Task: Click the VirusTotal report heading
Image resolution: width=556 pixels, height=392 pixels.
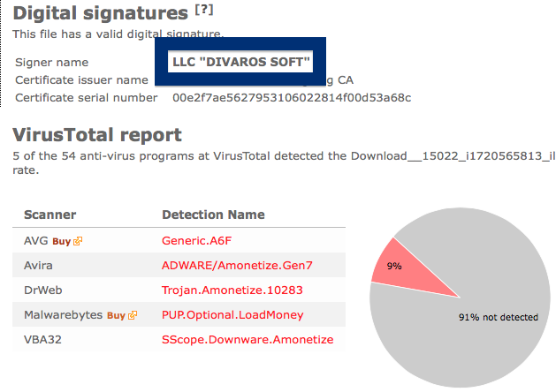Action: pyautogui.click(x=97, y=135)
